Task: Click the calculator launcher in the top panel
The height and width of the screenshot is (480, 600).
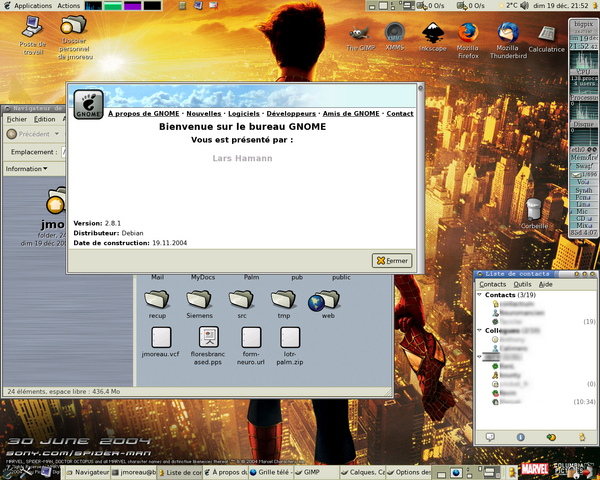Action: (x=183, y=5)
